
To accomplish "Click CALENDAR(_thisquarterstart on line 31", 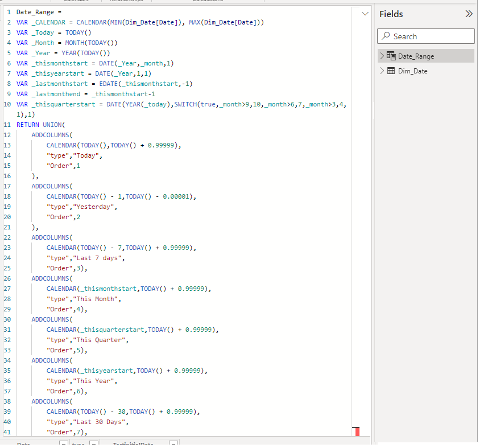I will [95, 330].
